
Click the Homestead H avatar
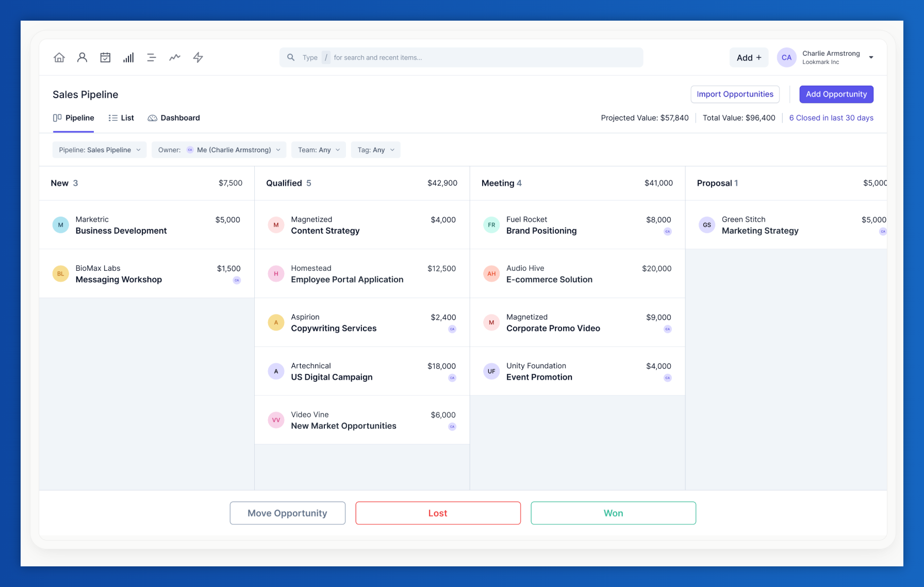pyautogui.click(x=276, y=274)
